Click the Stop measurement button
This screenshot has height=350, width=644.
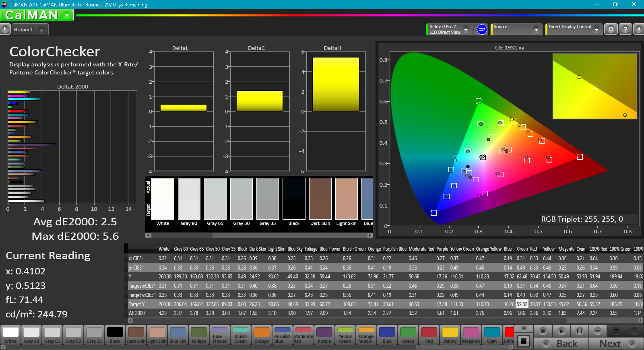coord(543,331)
